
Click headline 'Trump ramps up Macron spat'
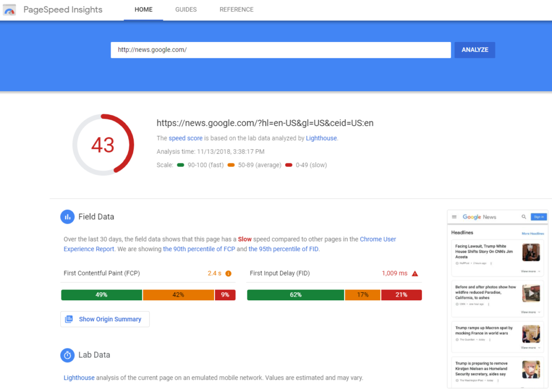pos(484,331)
